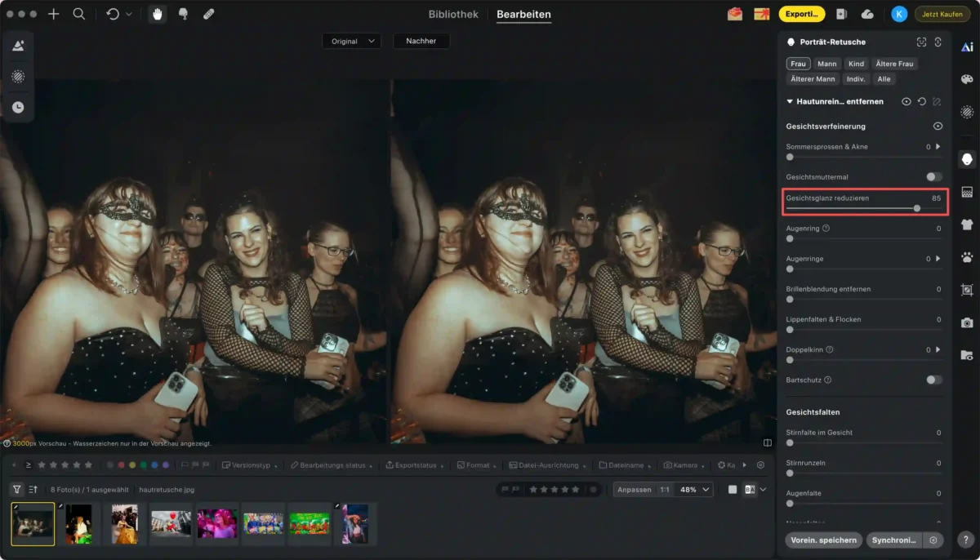Toggle the Gesichtsmuttermal switch

coord(933,177)
